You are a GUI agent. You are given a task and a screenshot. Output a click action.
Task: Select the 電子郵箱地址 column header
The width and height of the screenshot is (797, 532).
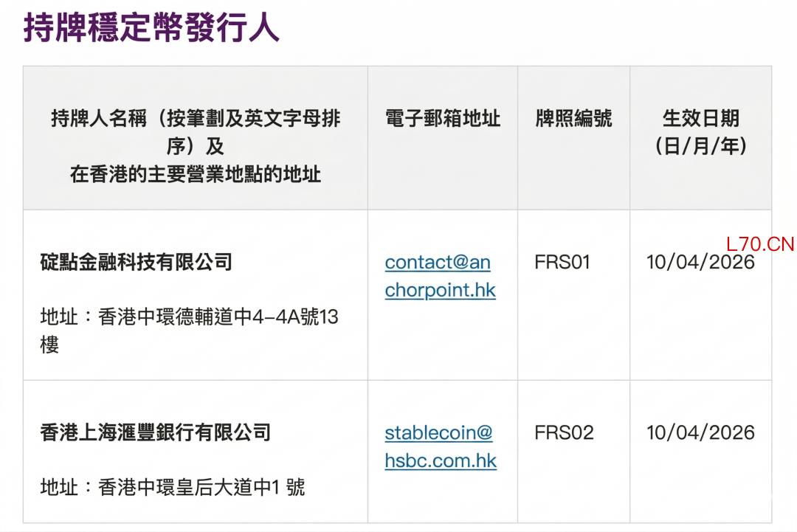tap(443, 118)
